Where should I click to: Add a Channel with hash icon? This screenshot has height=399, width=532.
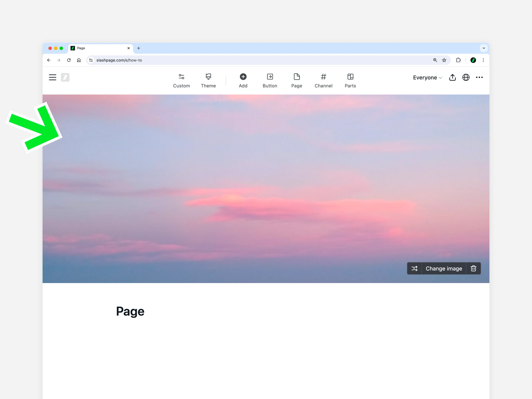pyautogui.click(x=323, y=81)
